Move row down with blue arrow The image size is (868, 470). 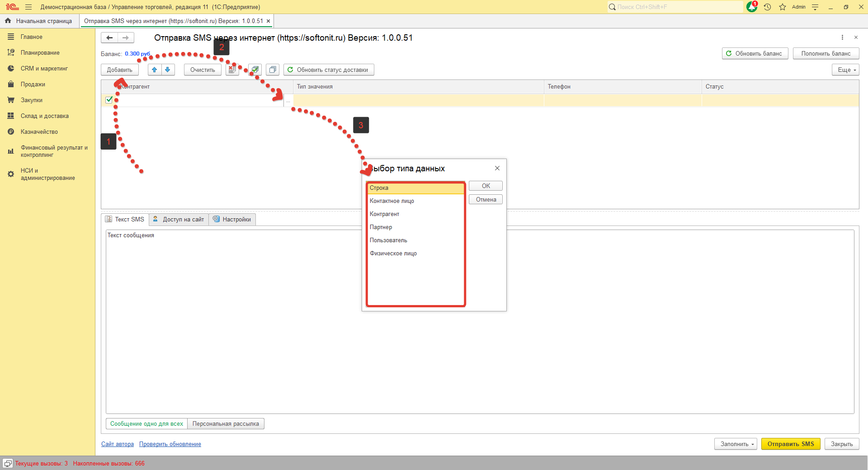[x=168, y=70]
